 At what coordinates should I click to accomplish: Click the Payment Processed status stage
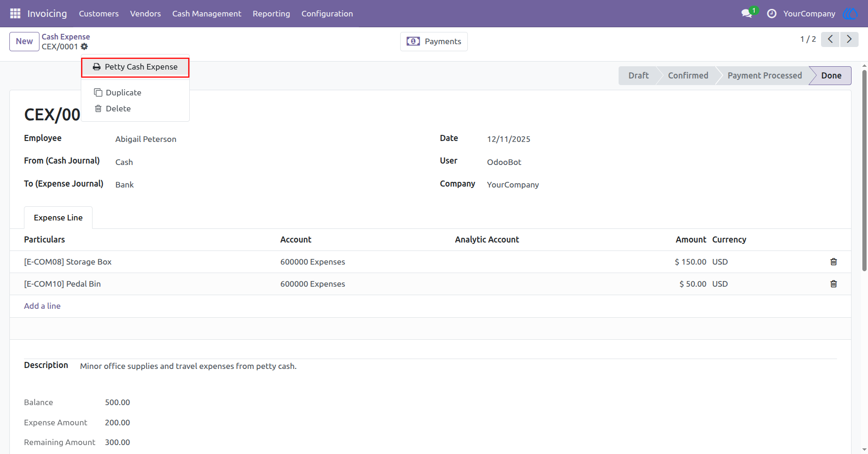click(765, 76)
